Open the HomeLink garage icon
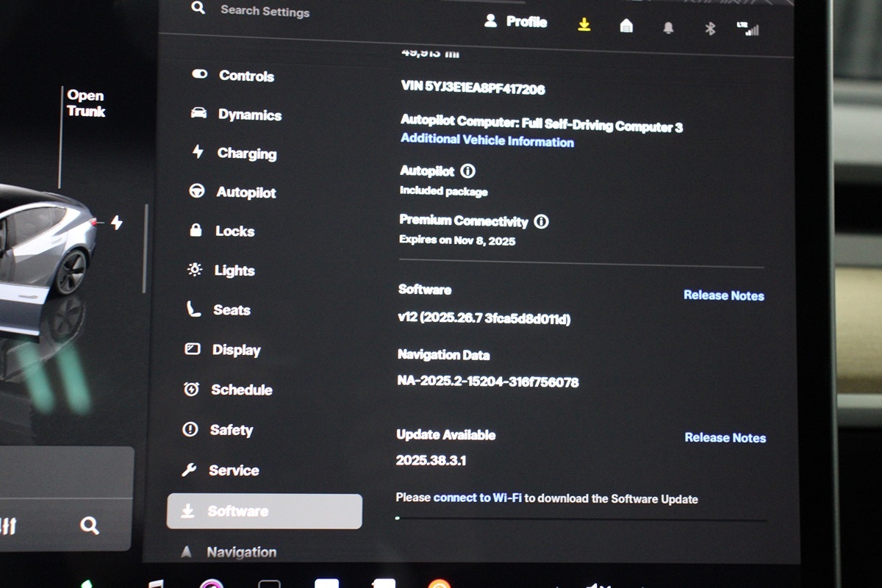Viewport: 882px width, 588px height. (x=626, y=26)
